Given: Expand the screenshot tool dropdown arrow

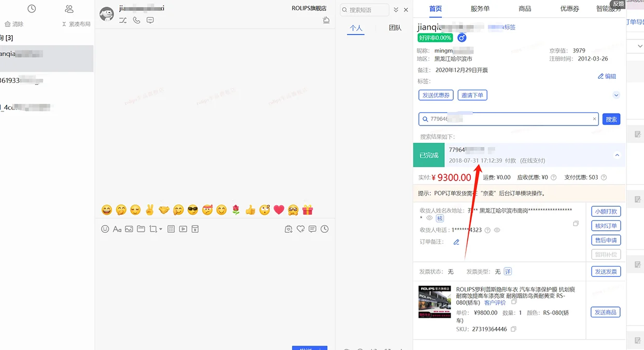Looking at the screenshot, I should 161,229.
